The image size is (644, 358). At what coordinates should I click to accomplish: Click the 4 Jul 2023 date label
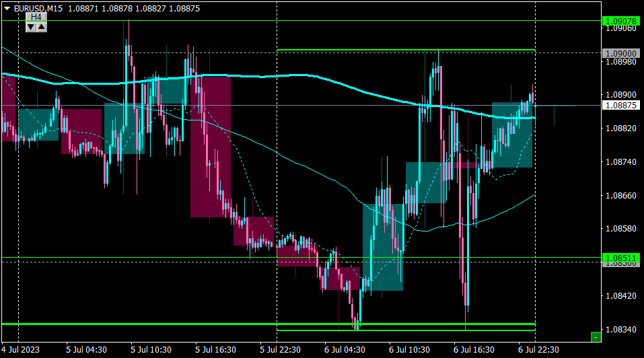tap(21, 350)
